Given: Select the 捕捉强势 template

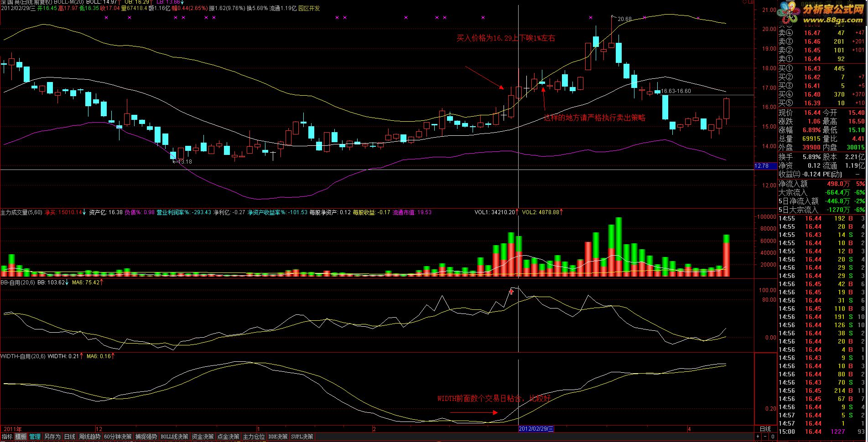Looking at the screenshot, I should coord(146,437).
